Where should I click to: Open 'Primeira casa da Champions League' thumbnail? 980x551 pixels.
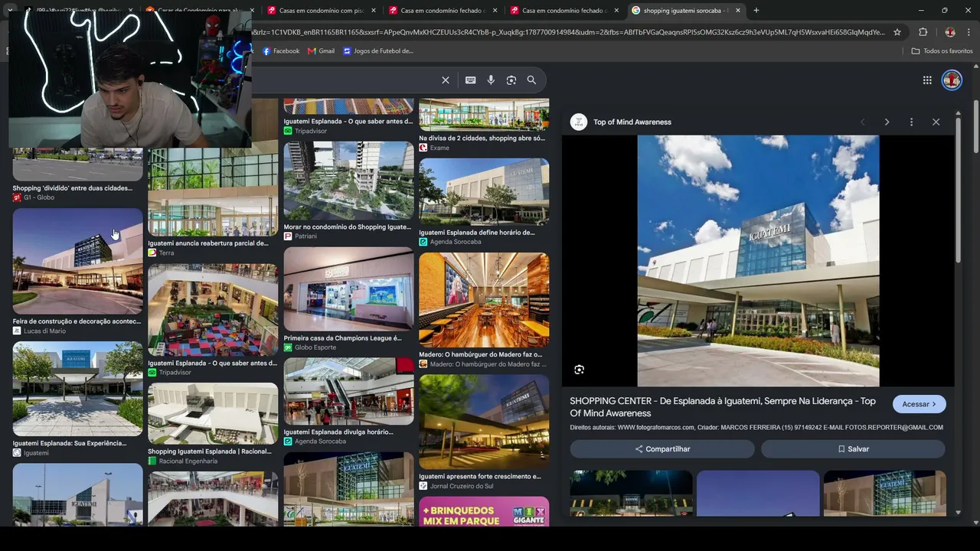(x=348, y=289)
